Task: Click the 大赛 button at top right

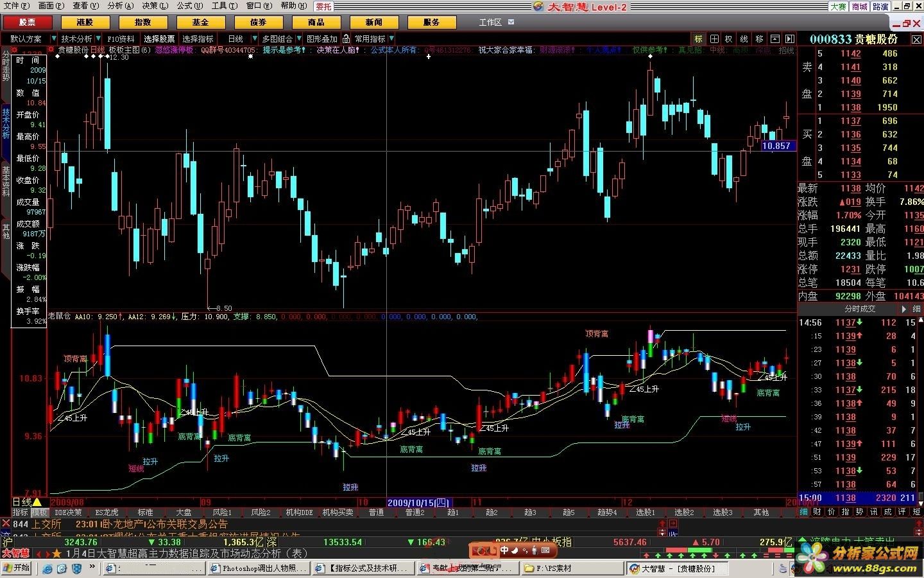Action: 838,6
